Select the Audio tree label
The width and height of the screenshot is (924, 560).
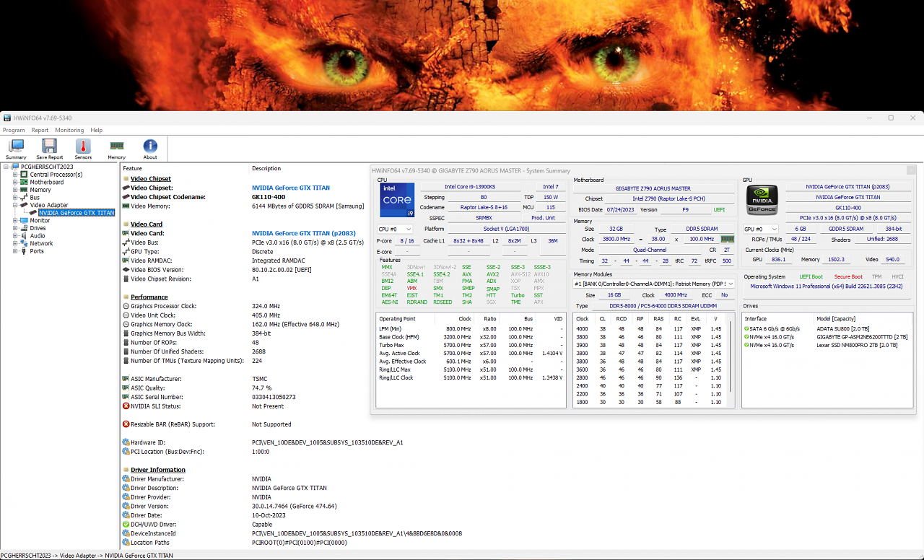coord(38,235)
